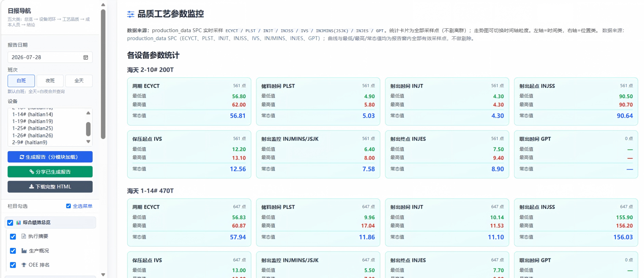Select the 白班 shift option
644x278 pixels.
[x=21, y=81]
